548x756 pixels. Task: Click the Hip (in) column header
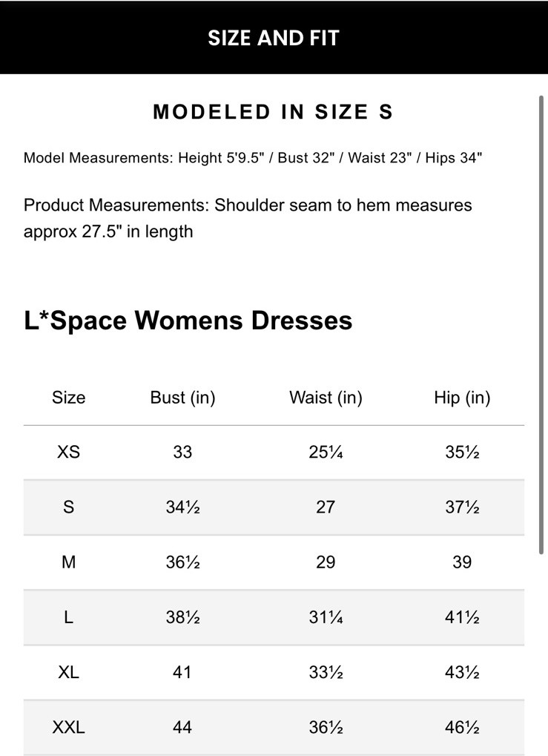coord(462,398)
